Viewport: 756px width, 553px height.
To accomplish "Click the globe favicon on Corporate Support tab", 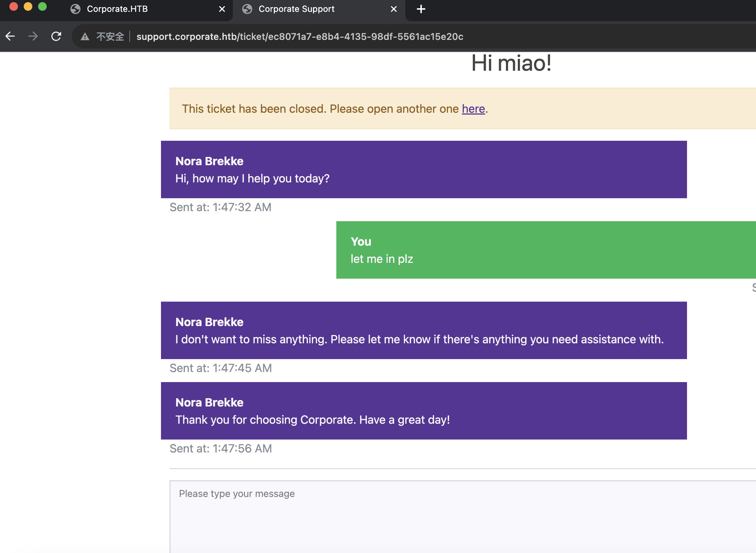I will click(x=247, y=9).
